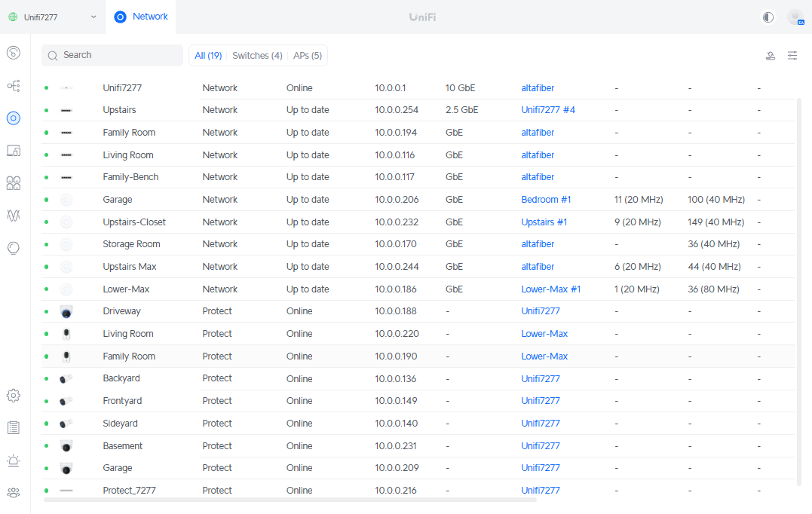Open the Innerspace bulb sidebar icon
Screen dimensions: 812x514
click(14, 249)
